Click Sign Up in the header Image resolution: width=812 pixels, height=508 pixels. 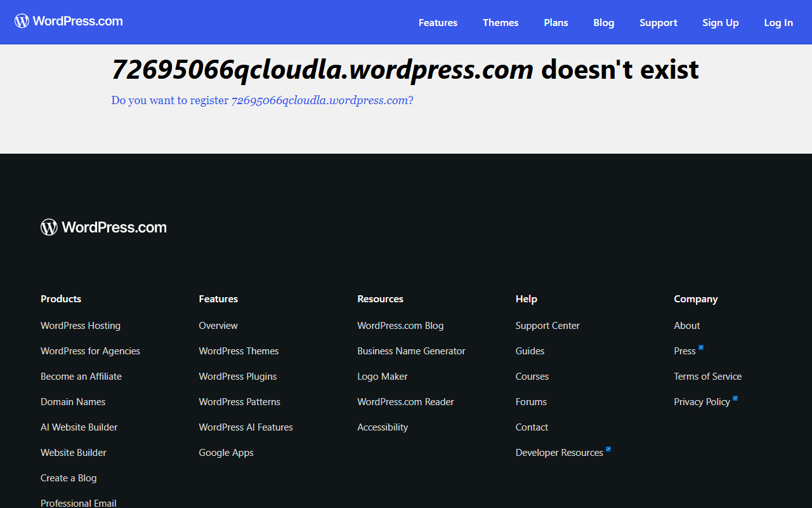pos(721,22)
